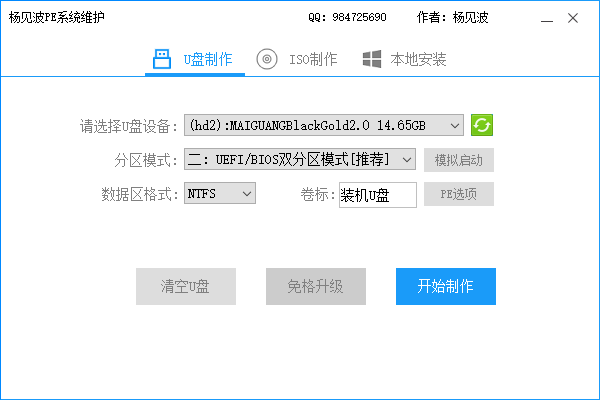This screenshot has width=600, height=400.
Task: Click the ISO disc icon
Action: [x=267, y=59]
